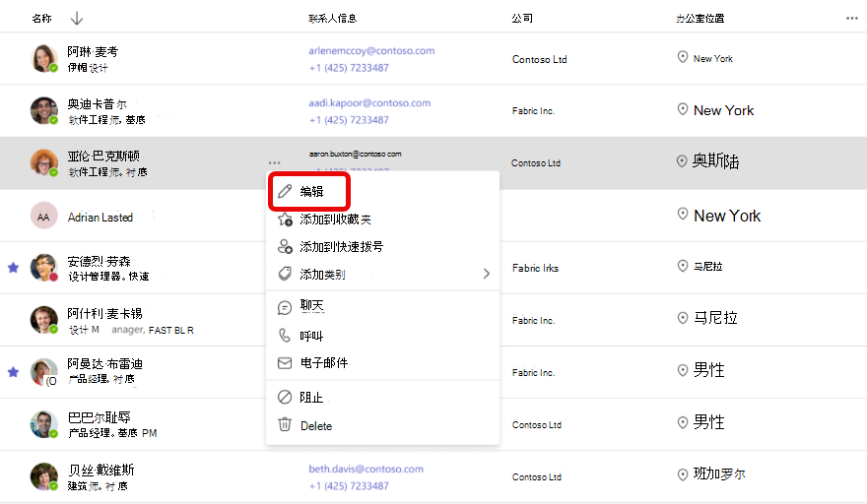Click Fabric Irks company cell
Viewport: 867px width, 504px height.
[535, 268]
